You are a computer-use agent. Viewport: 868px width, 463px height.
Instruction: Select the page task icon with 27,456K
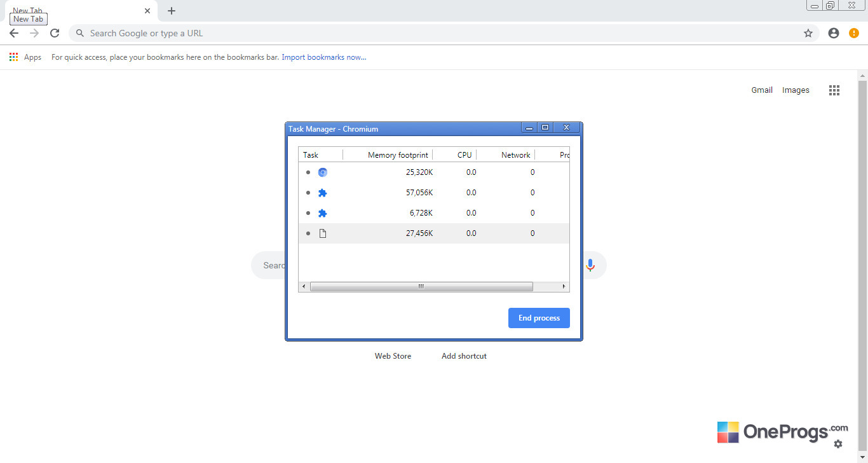323,233
